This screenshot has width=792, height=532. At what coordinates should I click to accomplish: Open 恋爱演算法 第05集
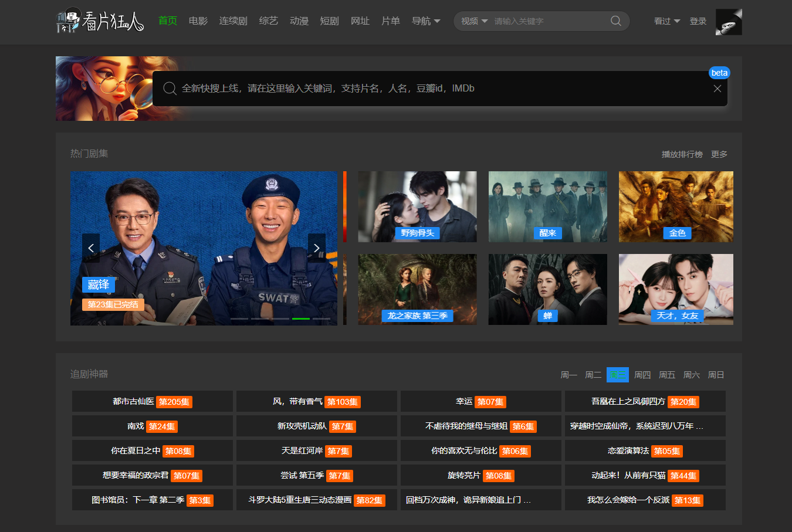(x=645, y=451)
